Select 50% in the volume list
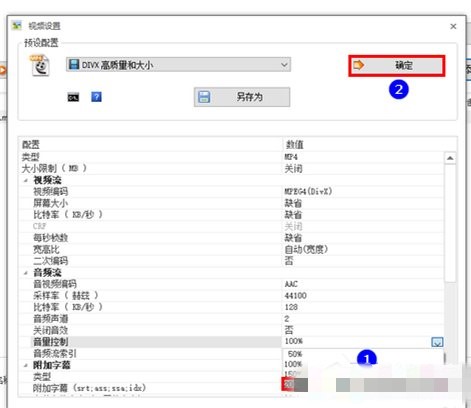471x408 pixels. 295,354
